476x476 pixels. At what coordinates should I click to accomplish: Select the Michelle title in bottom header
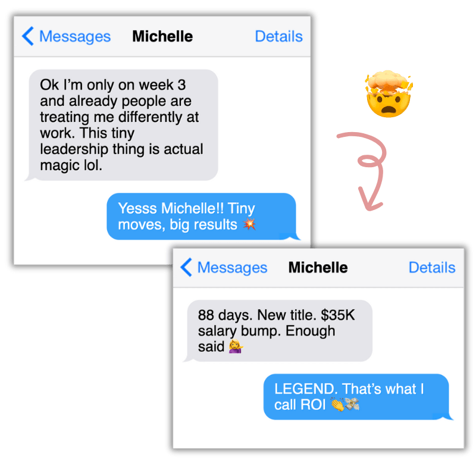pos(318,267)
